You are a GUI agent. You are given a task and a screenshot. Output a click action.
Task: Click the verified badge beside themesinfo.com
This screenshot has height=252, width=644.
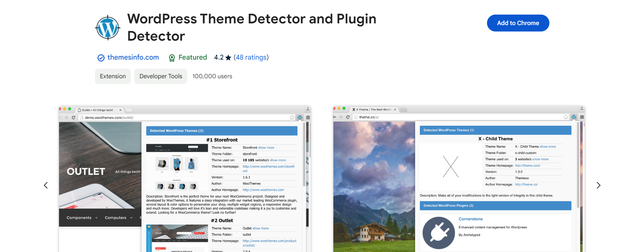[101, 58]
